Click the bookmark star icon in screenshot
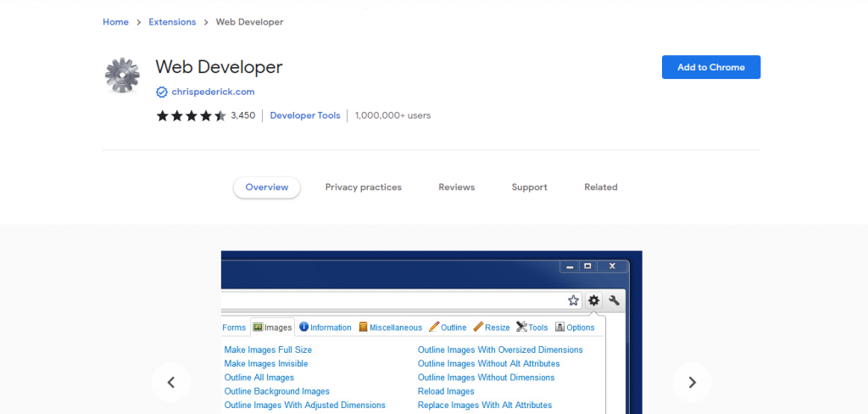Viewport: 868px width, 414px height. click(x=573, y=300)
